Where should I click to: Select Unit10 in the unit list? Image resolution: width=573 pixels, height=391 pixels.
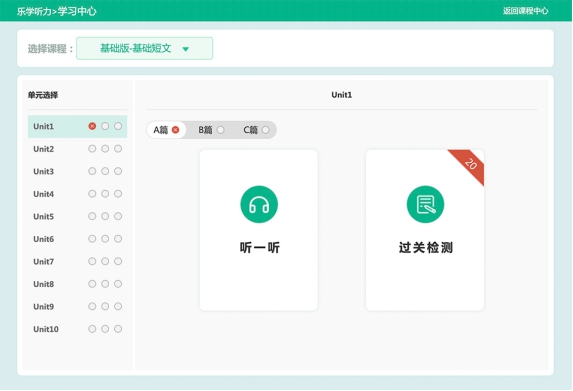pos(77,329)
